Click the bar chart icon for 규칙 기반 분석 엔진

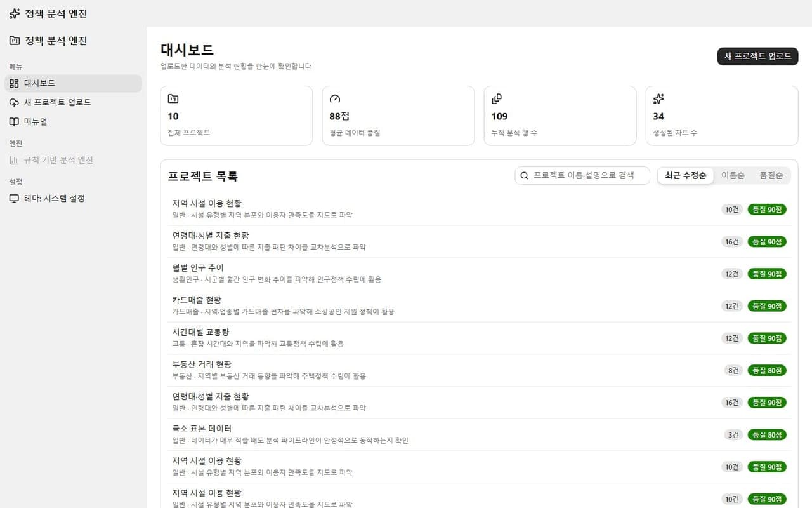[x=14, y=160]
